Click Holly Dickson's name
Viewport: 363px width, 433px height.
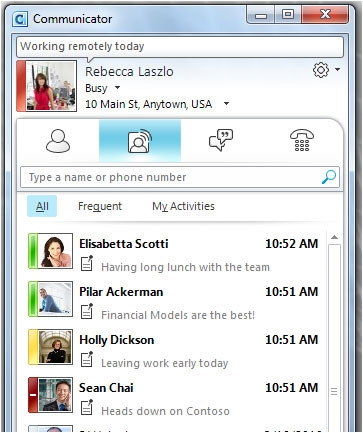point(117,340)
